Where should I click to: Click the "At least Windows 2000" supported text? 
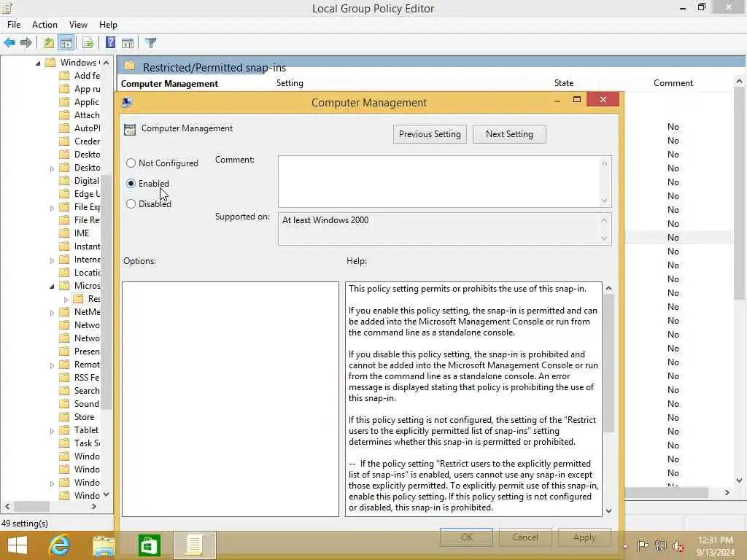pyautogui.click(x=325, y=220)
